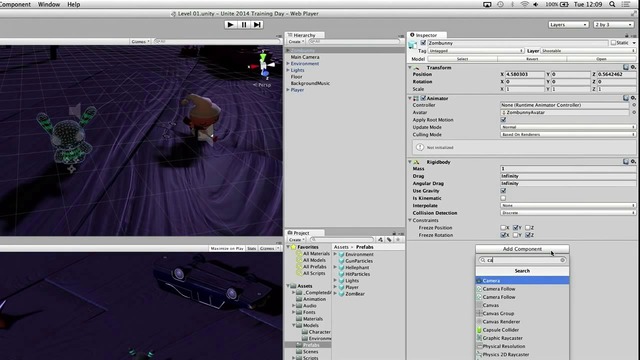Click Hellephant prefab cube icon
Screen dimensions: 640x360
pos(342,267)
